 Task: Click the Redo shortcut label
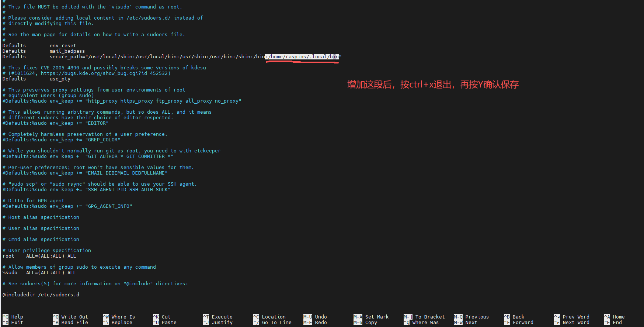coord(321,322)
